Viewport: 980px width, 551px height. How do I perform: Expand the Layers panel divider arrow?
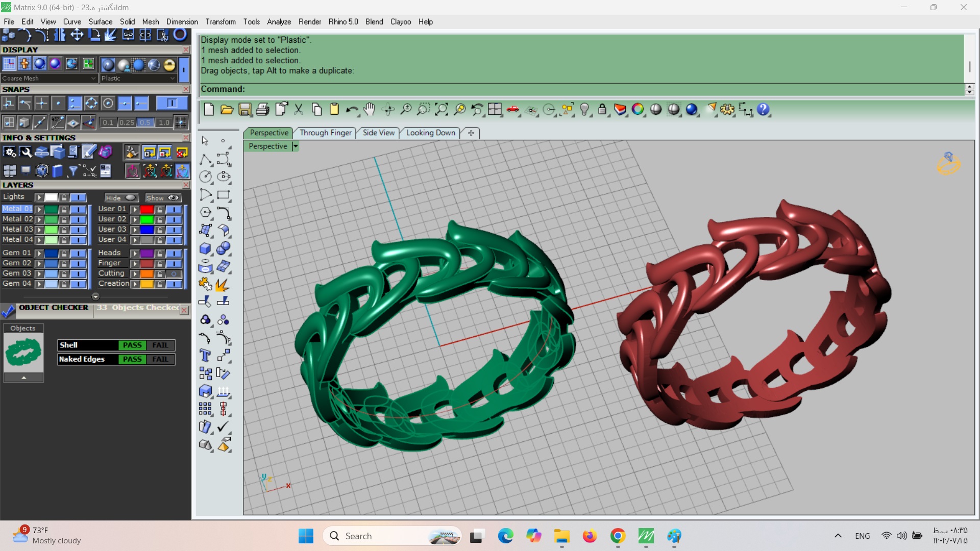95,296
